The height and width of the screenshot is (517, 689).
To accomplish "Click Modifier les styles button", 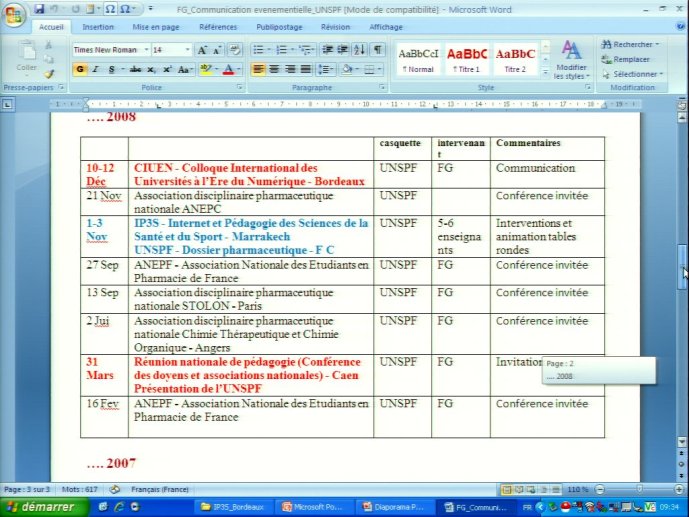I will click(571, 60).
